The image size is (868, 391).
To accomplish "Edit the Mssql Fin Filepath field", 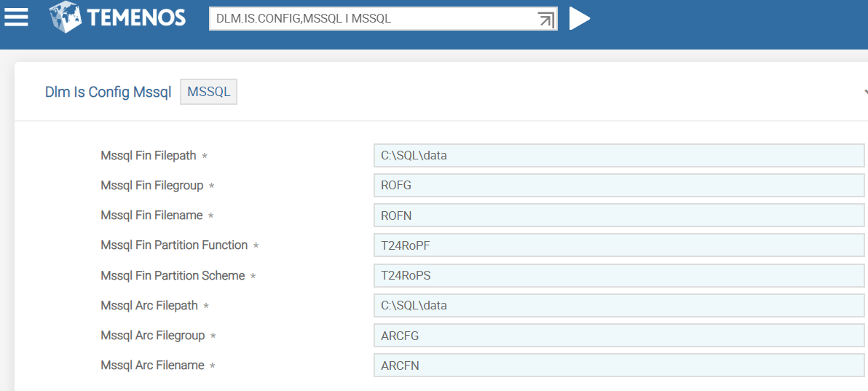I will (x=618, y=156).
